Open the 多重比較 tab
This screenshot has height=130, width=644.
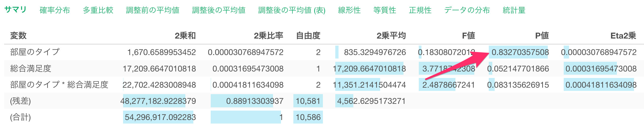pyautogui.click(x=98, y=10)
